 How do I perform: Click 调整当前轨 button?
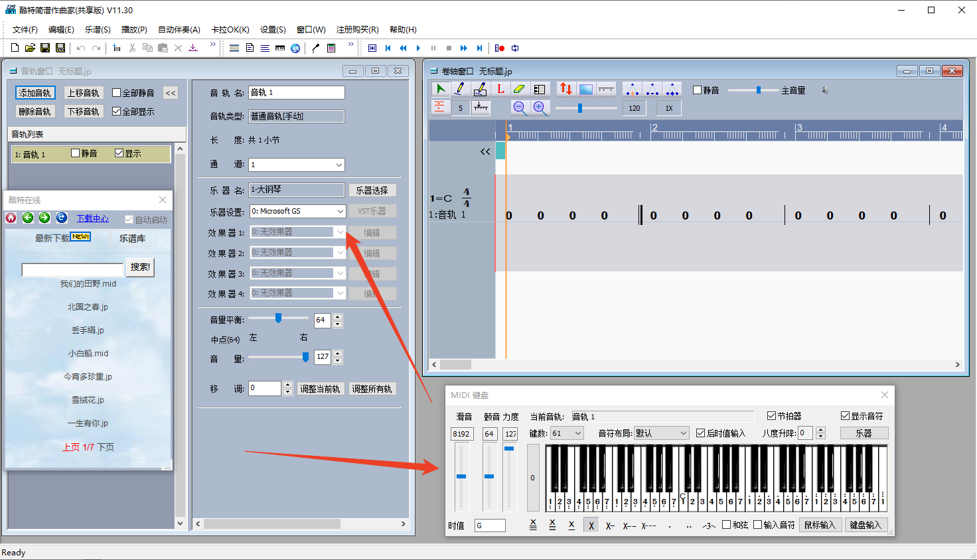pyautogui.click(x=320, y=389)
